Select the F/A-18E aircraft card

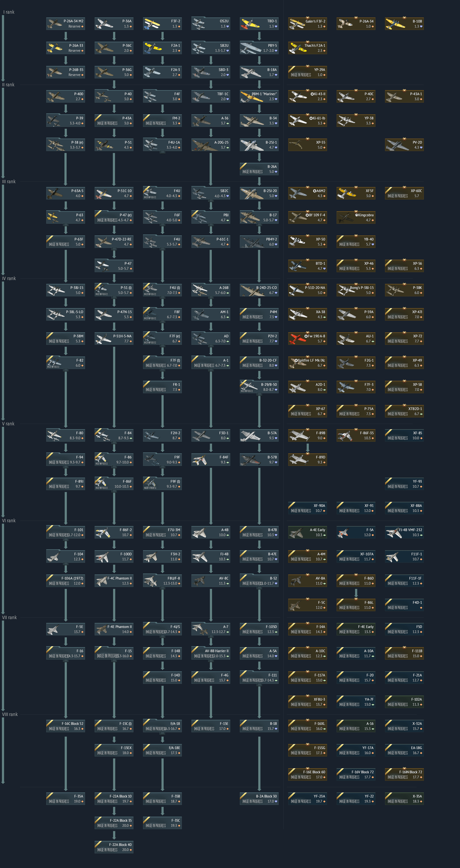tap(162, 751)
